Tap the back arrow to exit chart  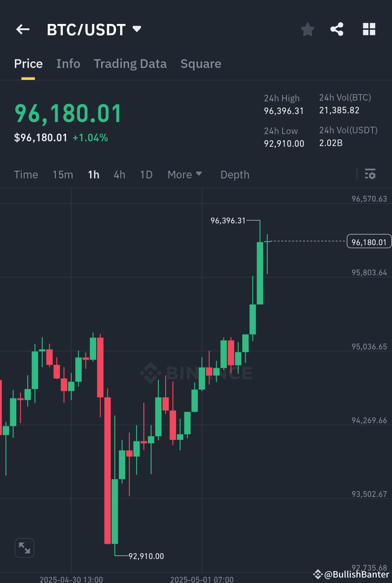[x=23, y=29]
